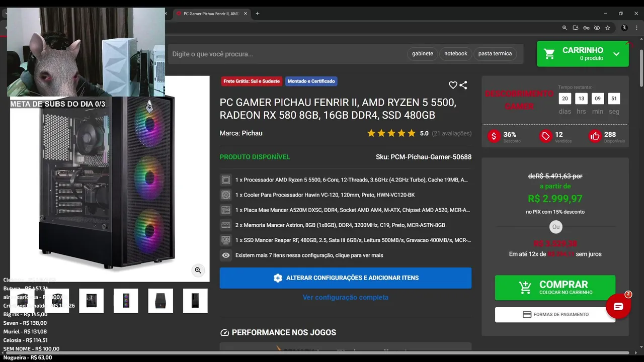The image size is (644, 362).
Task: Add product to wishlist with heart icon
Action: [x=453, y=85]
